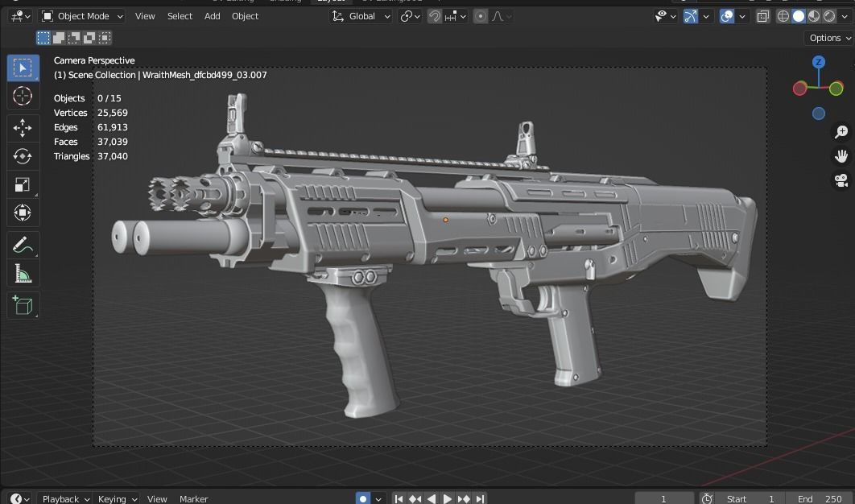Viewport: 855px width, 504px height.
Task: Select the 3D Cursor tool
Action: click(23, 96)
